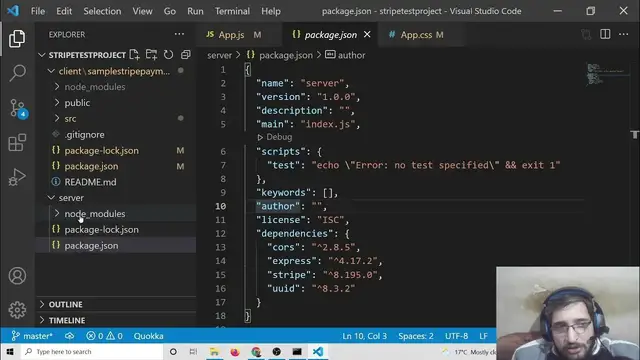Screen dimensions: 640x360
Task: Close the package.json editor tab
Action: 367,35
